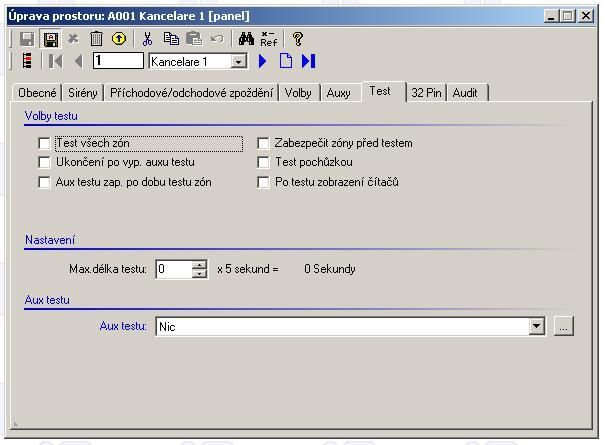Click the record number input field

(x=118, y=62)
